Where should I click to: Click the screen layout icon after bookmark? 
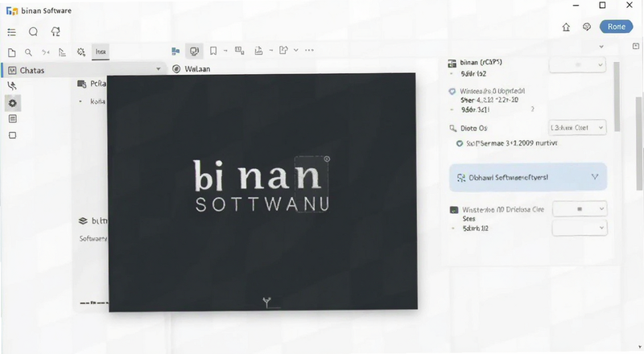(239, 51)
